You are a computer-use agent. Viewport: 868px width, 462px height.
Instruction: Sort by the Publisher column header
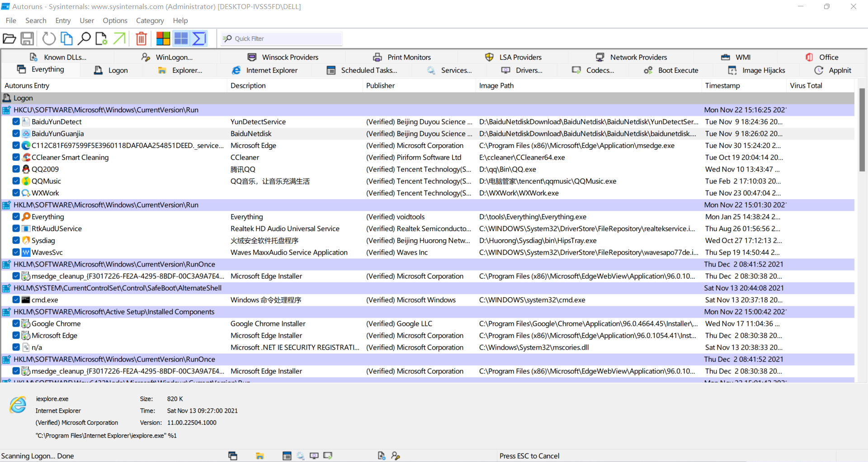pyautogui.click(x=419, y=86)
